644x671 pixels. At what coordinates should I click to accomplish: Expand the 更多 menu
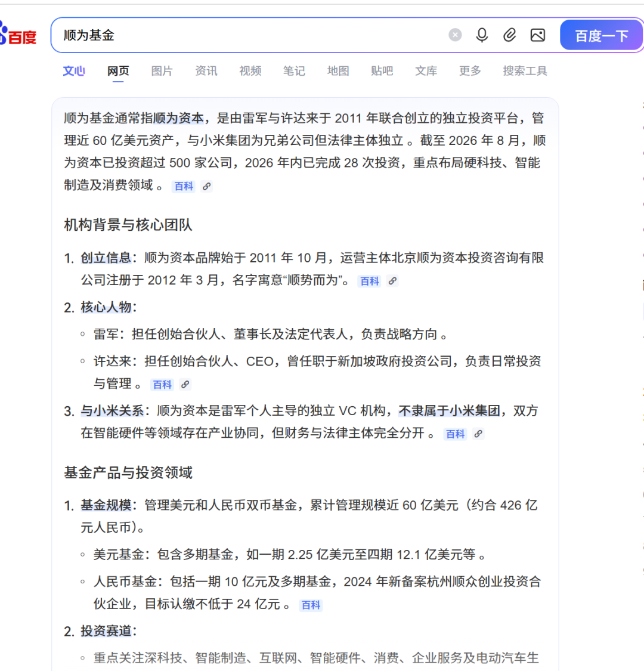470,70
